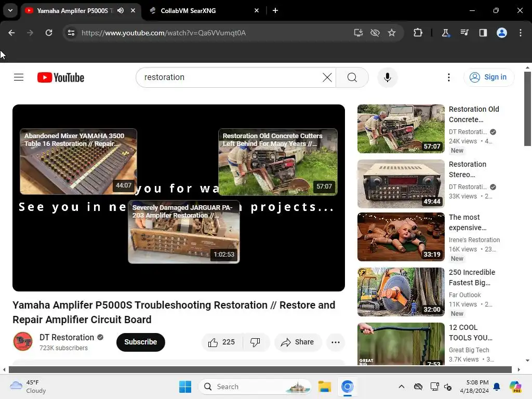Share this video

click(x=298, y=342)
